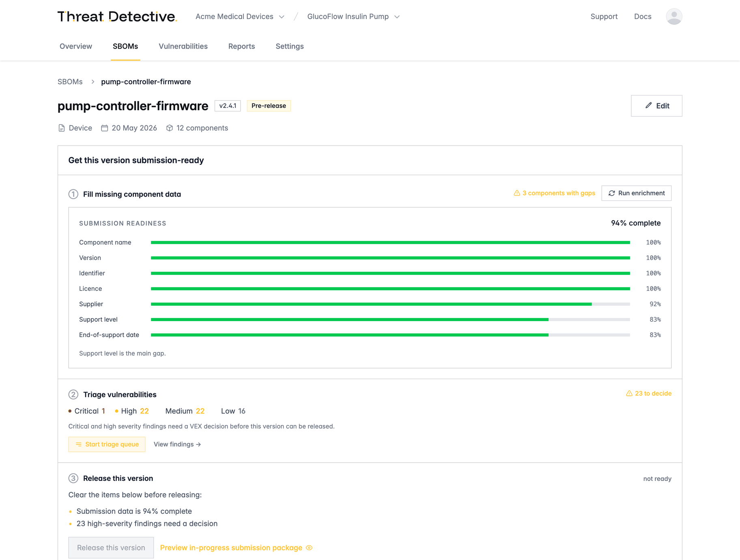Switch to the Vulnerabilities tab
The image size is (740, 560).
(183, 46)
